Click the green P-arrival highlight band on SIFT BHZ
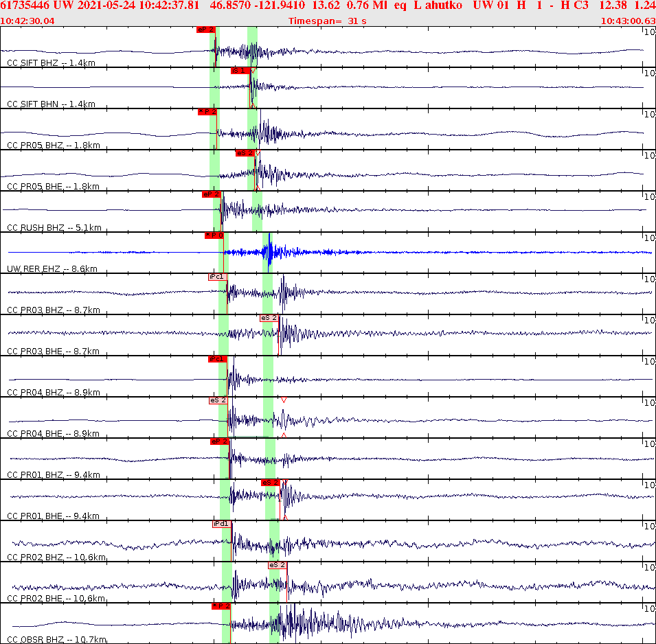656x644 pixels. click(x=214, y=48)
